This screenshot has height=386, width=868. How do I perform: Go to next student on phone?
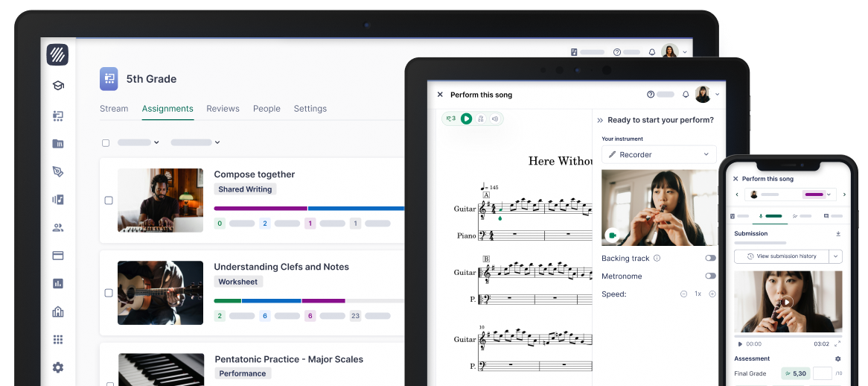(x=844, y=194)
